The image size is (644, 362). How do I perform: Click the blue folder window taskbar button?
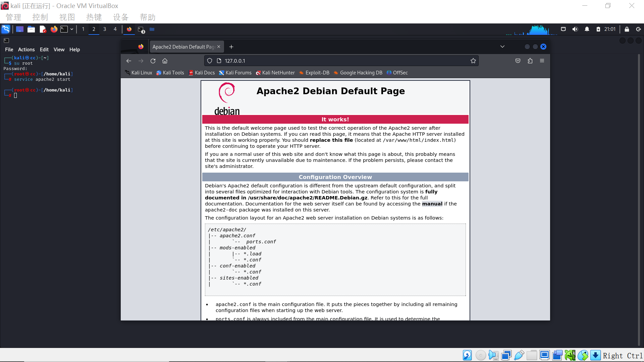[x=152, y=29]
